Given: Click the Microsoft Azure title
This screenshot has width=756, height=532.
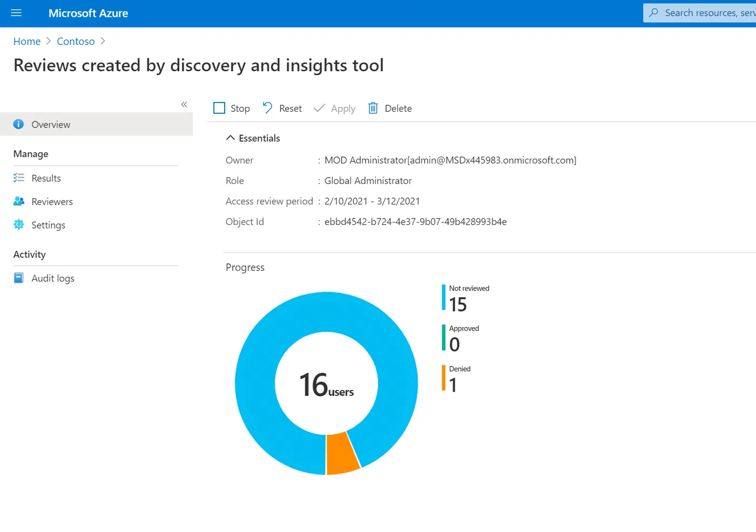Looking at the screenshot, I should click(89, 13).
